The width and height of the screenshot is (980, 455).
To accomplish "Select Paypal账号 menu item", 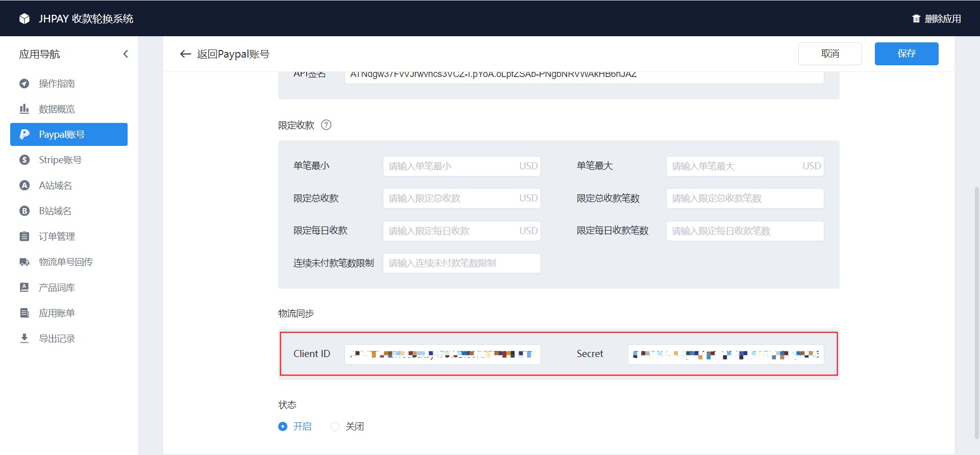I will pyautogui.click(x=69, y=134).
